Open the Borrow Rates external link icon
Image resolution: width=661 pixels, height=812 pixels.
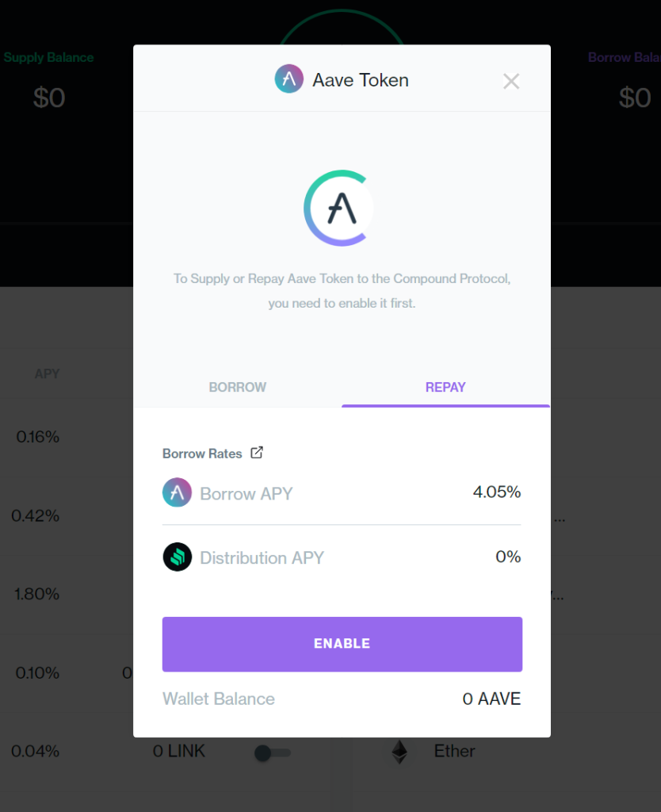[x=257, y=453]
